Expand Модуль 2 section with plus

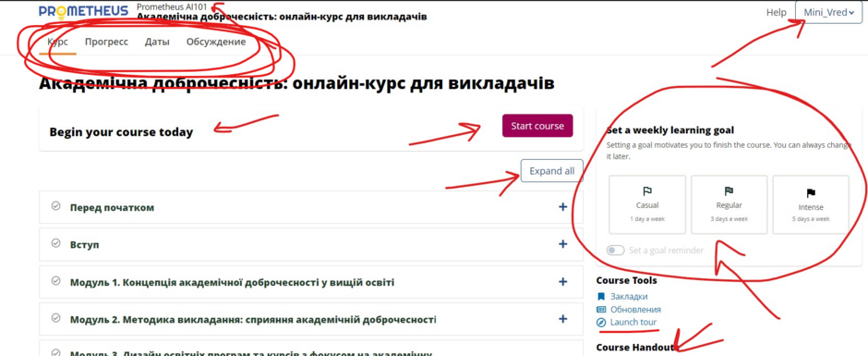pyautogui.click(x=563, y=319)
